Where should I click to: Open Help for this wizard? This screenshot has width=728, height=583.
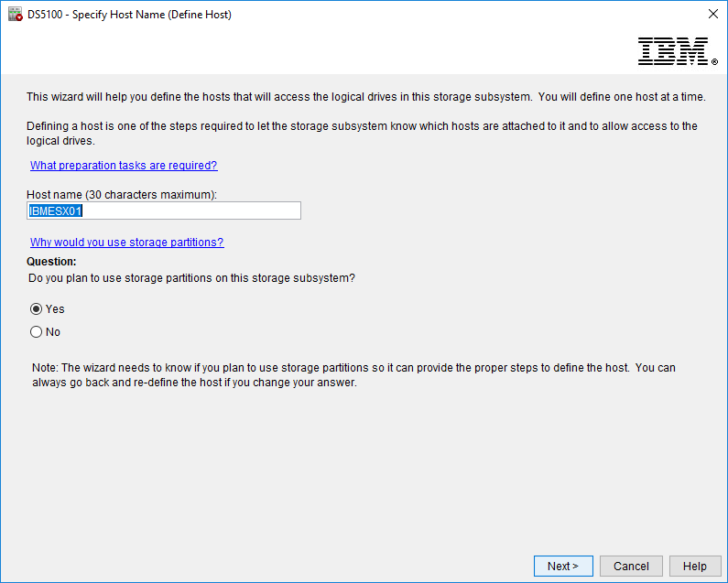694,566
